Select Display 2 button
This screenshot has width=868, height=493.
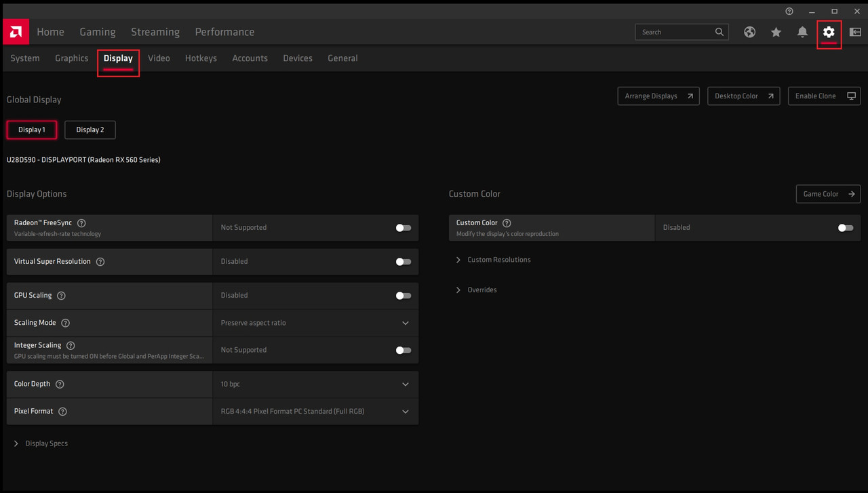90,130
